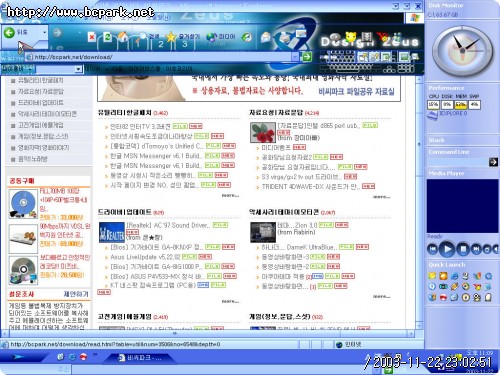Click the Realtek logo thumbnail
Viewport: 500px width, 375px height.
coord(112,232)
